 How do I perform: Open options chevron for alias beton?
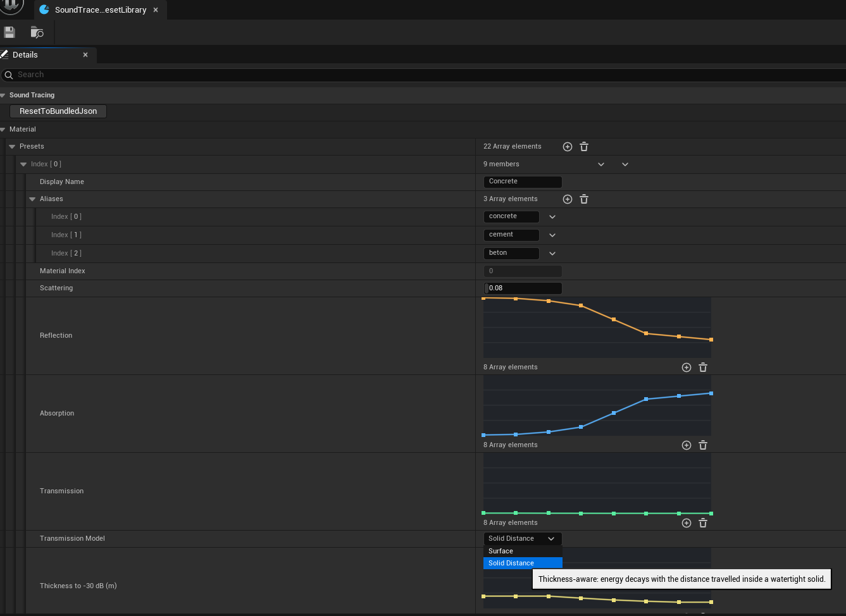point(552,254)
